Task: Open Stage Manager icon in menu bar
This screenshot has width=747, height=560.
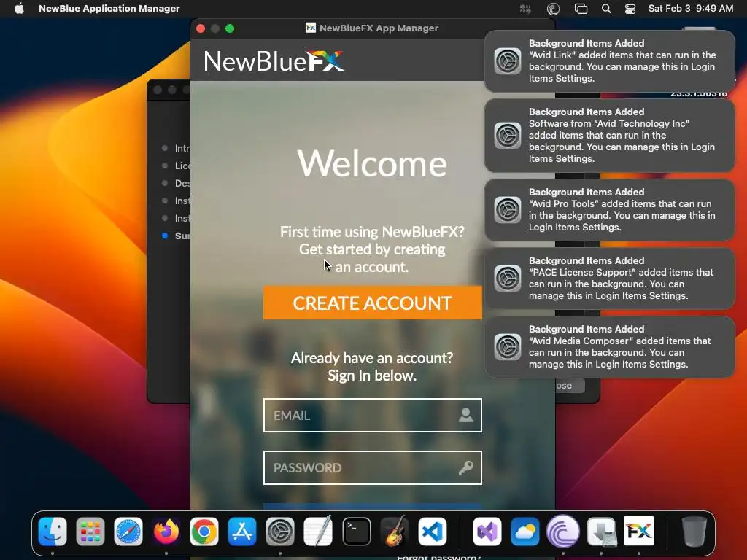Action: tap(581, 9)
